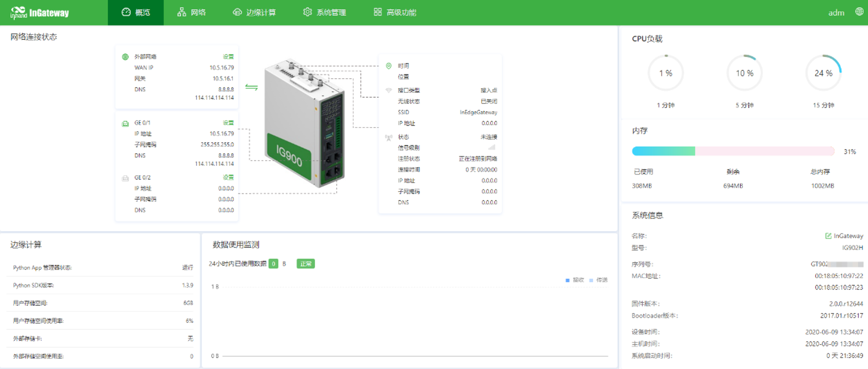The image size is (868, 369).
Task: Toggle the 传送 legend in data chart
Action: click(x=598, y=280)
